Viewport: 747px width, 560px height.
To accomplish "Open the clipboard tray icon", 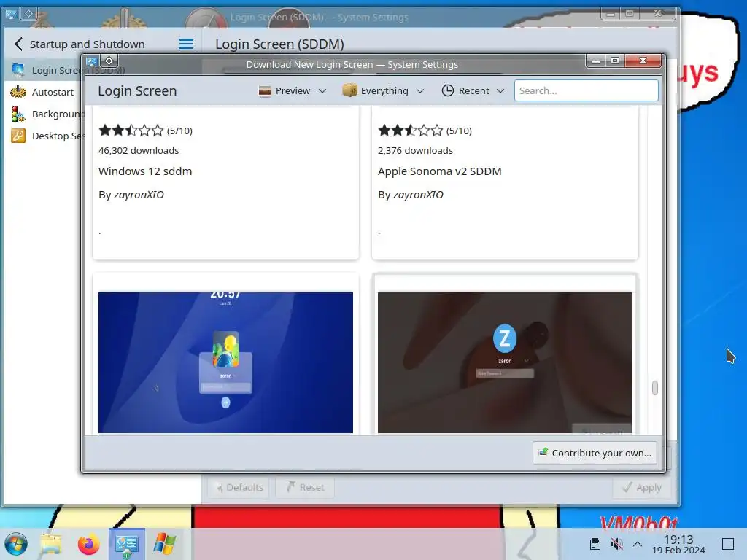I will pyautogui.click(x=595, y=544).
